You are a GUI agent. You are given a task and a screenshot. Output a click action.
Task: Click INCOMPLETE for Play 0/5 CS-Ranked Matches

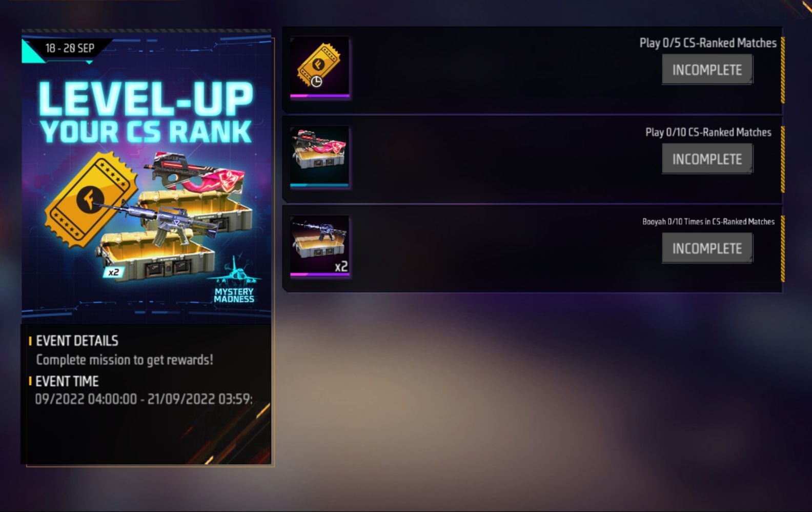point(707,70)
